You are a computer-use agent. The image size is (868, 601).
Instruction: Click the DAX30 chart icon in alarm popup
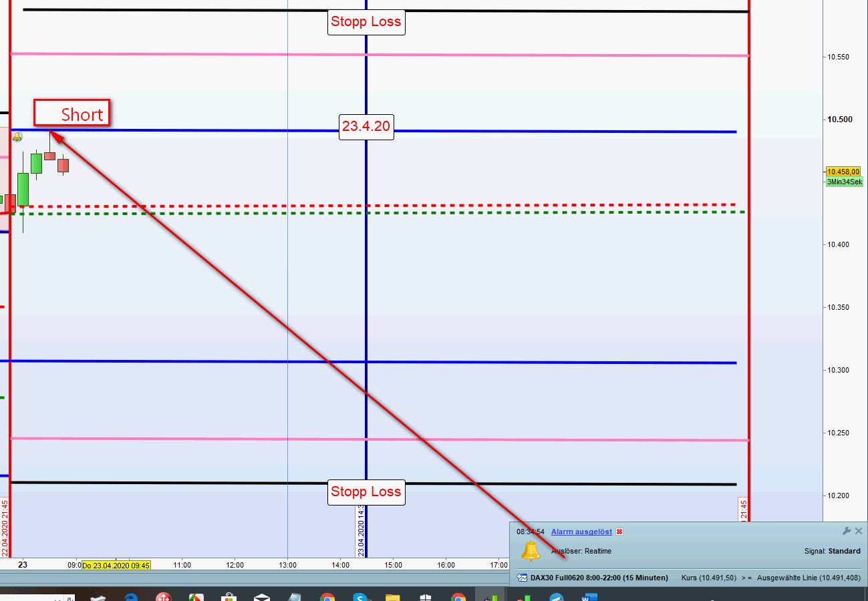point(523,578)
